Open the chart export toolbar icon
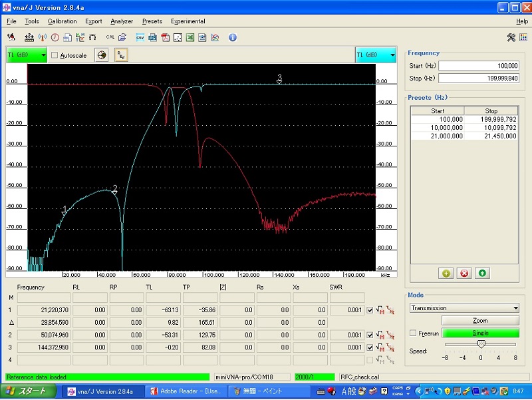 tap(215, 37)
